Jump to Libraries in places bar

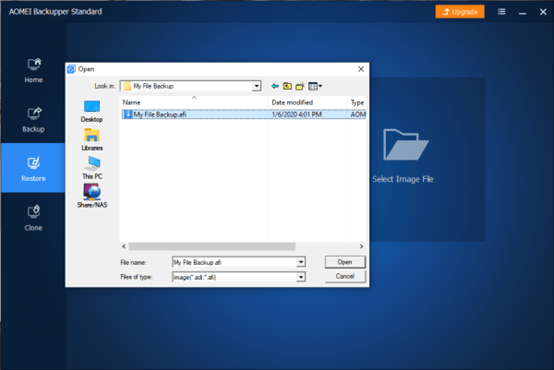coord(92,140)
